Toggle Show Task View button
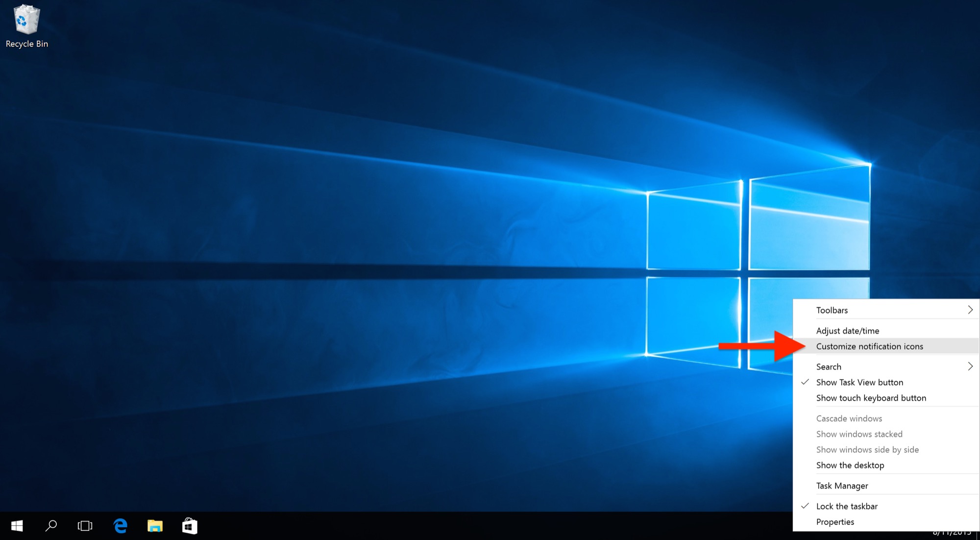 pos(858,382)
